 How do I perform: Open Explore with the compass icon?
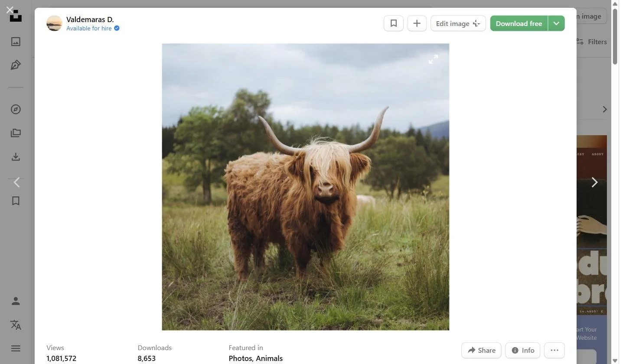coord(16,109)
